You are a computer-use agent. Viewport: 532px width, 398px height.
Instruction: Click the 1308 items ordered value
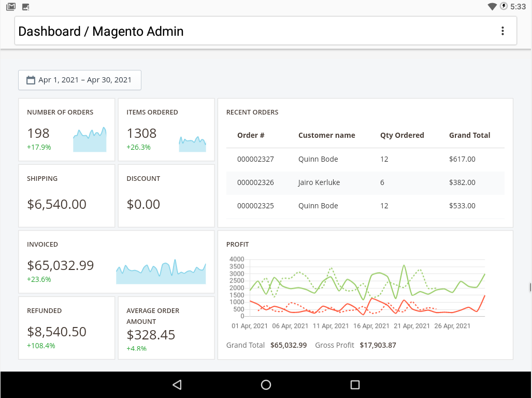click(141, 133)
